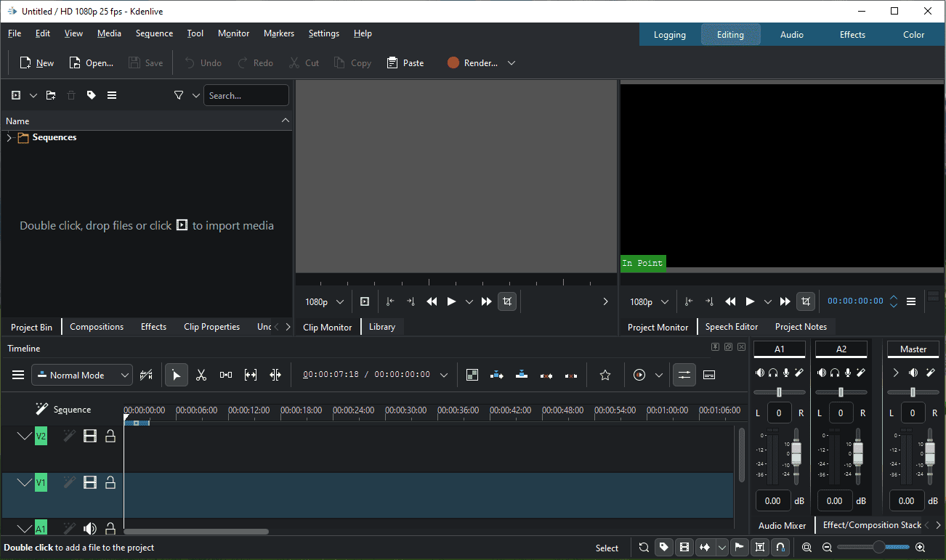Click the tag icon in Project Bin toolbar
This screenshot has height=560, width=946.
92,95
